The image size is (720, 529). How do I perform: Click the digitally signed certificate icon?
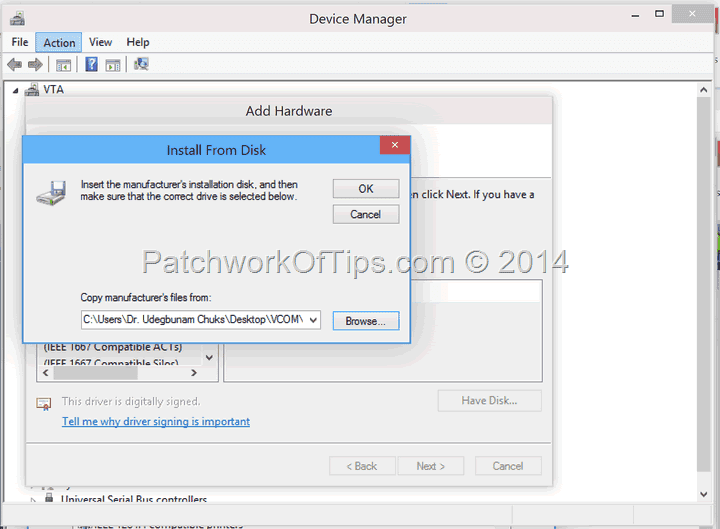(x=44, y=404)
